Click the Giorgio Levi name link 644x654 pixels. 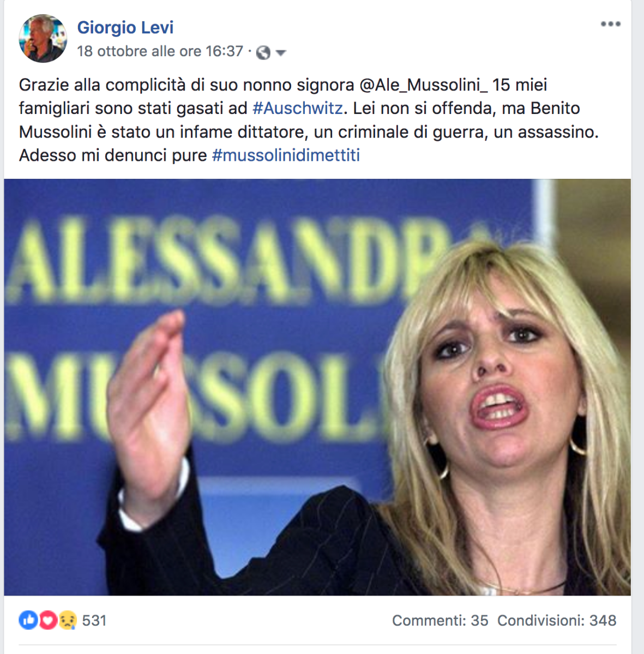point(125,27)
